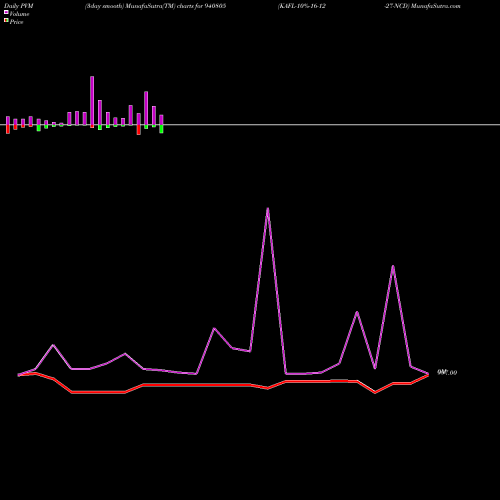This screenshot has width=500, height=500.
Task: Click the "(KAFL-10%-16-12" header text
Action: (x=302, y=6)
